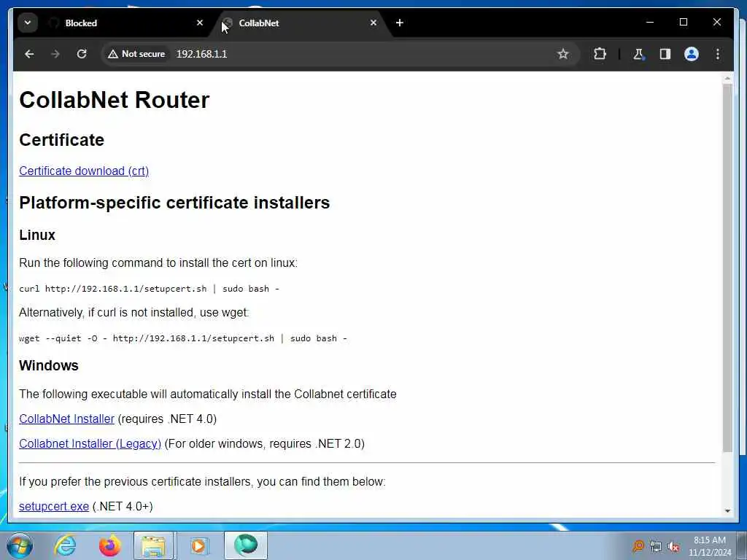The image size is (747, 560).
Task: Open Collabnet Installer (Legacy) link
Action: coord(90,443)
